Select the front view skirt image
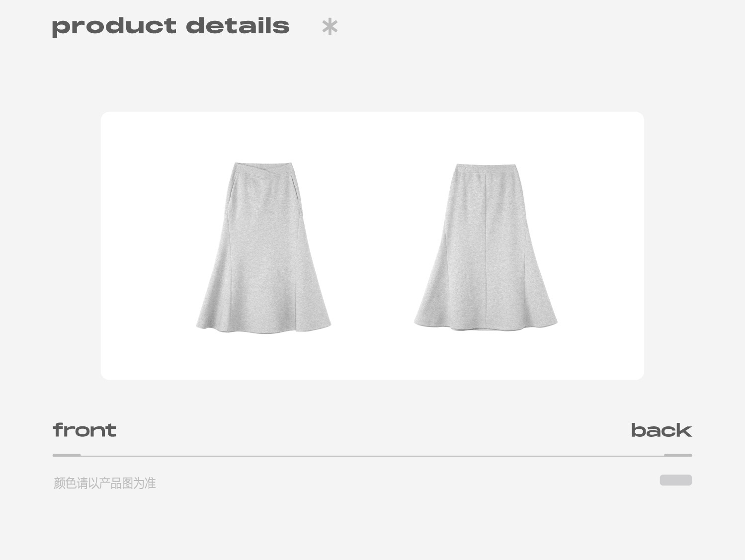Viewport: 745px width, 560px height. point(263,247)
